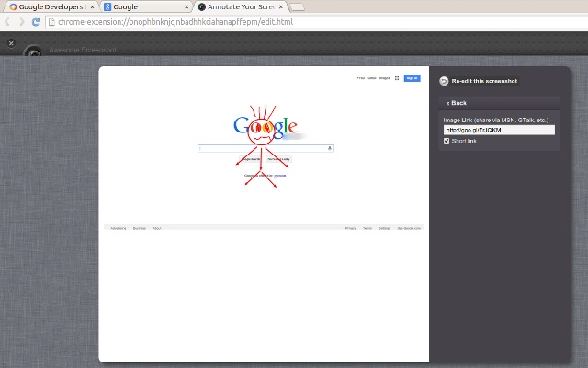This screenshot has height=368, width=588.
Task: Click the Short link label
Action: [x=464, y=141]
